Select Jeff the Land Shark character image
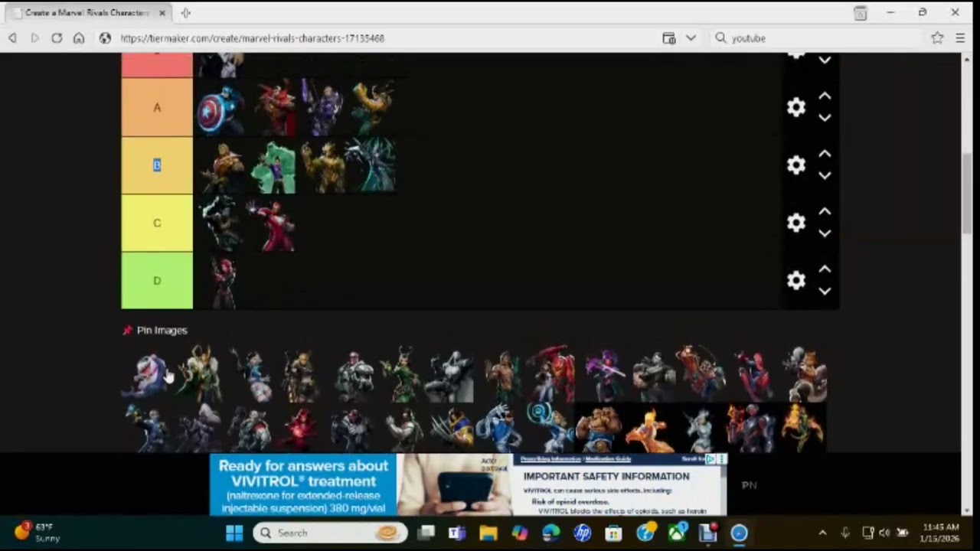 [x=145, y=375]
